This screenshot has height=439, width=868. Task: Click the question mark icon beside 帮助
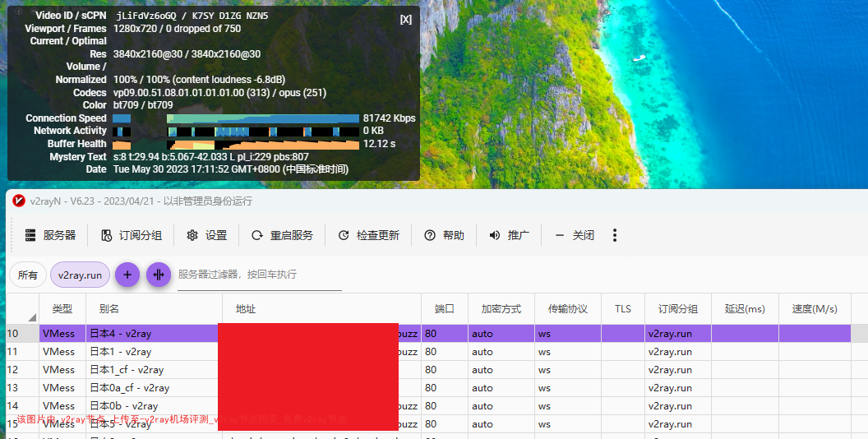[x=430, y=235]
